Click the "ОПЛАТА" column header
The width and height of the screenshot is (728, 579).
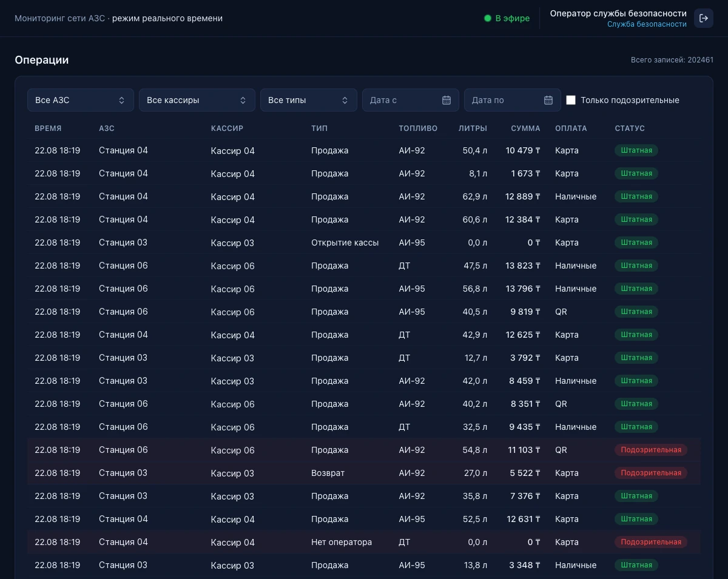(571, 129)
